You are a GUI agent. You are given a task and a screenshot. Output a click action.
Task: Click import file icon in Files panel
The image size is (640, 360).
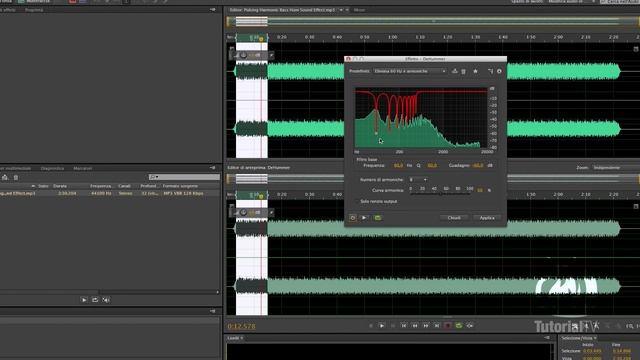coord(5,177)
